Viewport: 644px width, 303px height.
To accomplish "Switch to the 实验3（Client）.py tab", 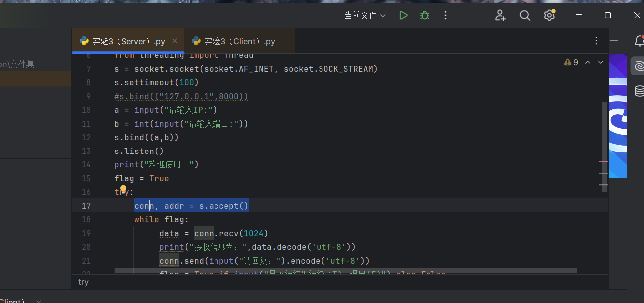I will [x=239, y=41].
